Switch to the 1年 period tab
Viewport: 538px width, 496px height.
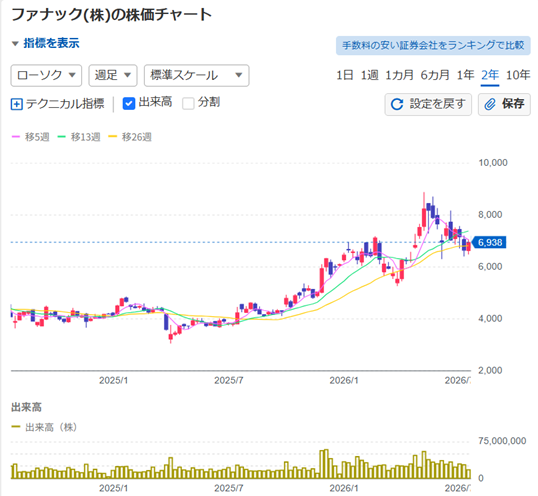pyautogui.click(x=465, y=75)
